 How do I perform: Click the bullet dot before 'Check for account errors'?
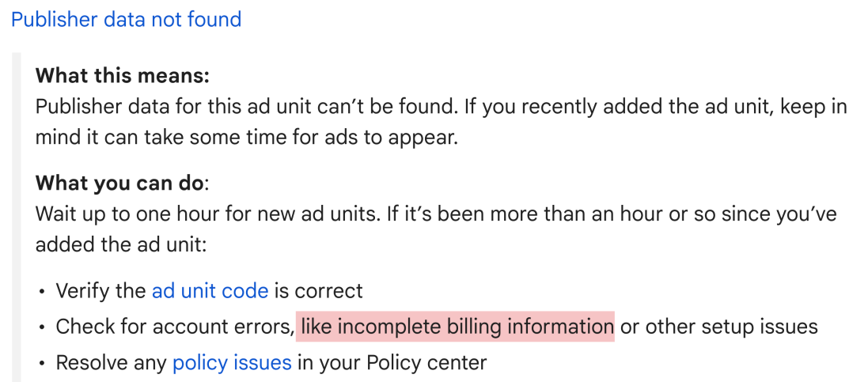(42, 327)
